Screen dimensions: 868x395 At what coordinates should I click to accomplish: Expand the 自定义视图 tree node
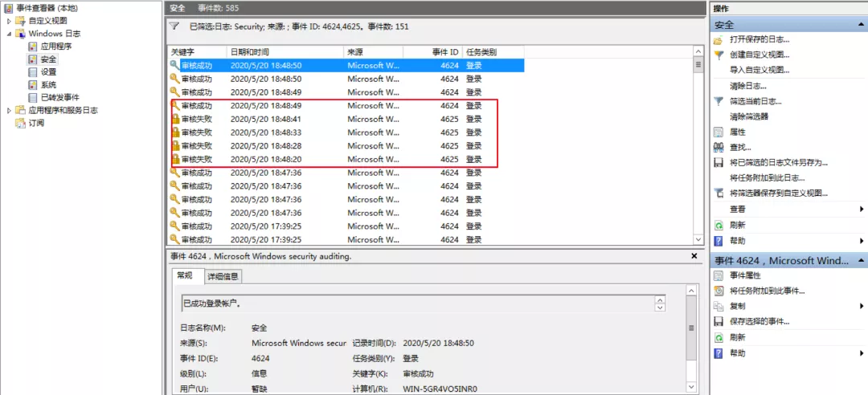(9, 21)
